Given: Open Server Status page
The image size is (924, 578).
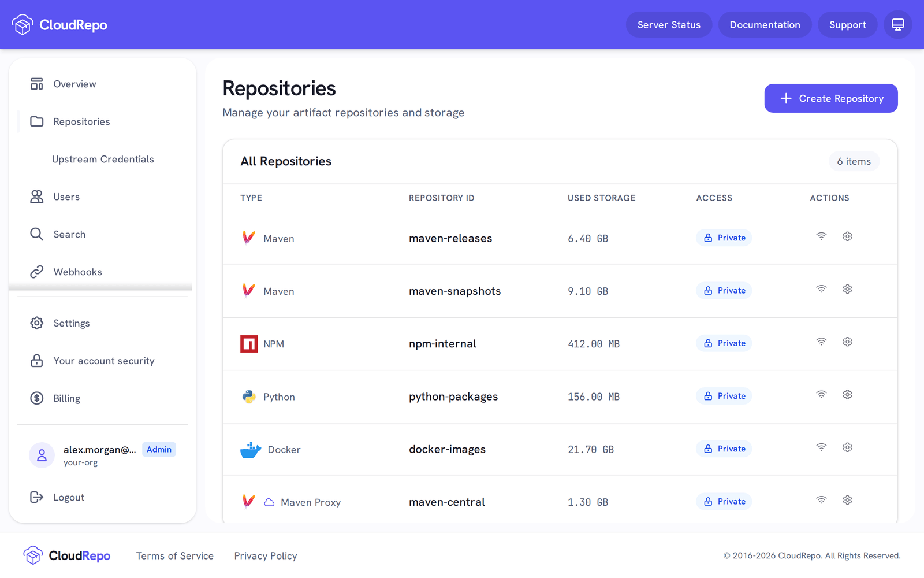Looking at the screenshot, I should tap(669, 25).
